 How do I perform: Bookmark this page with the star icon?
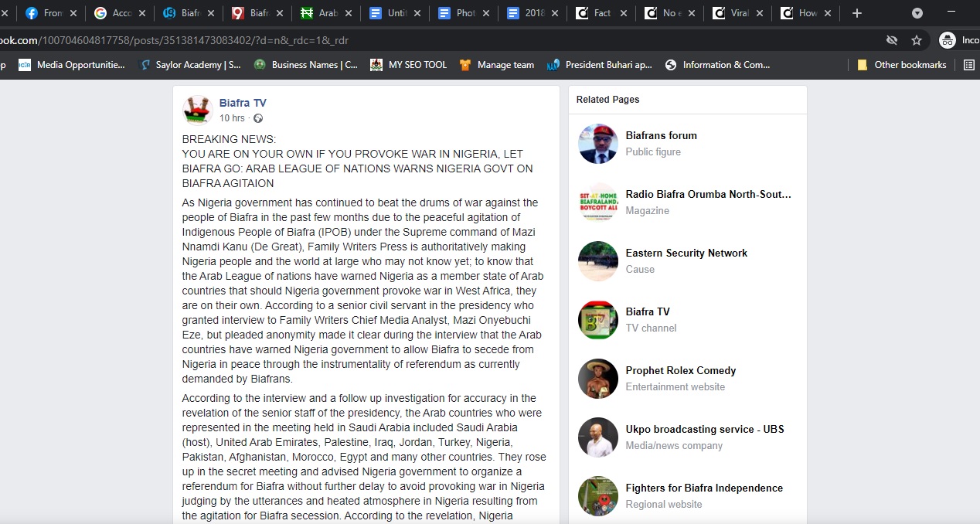917,40
